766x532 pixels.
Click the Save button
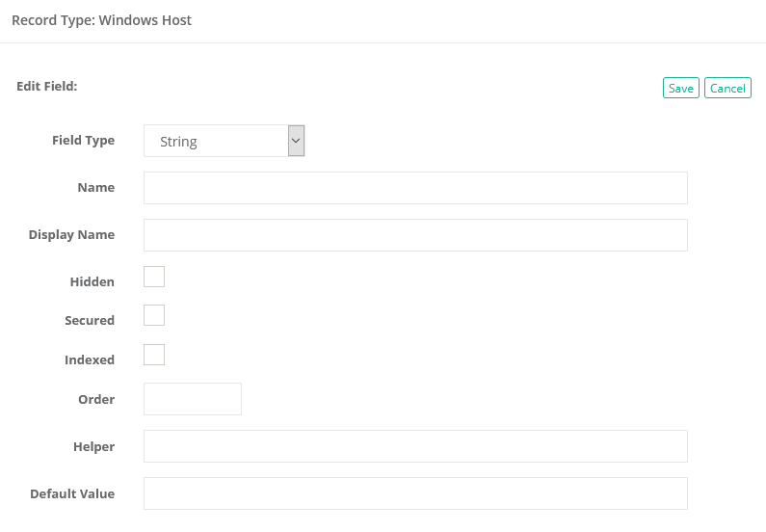tap(680, 88)
